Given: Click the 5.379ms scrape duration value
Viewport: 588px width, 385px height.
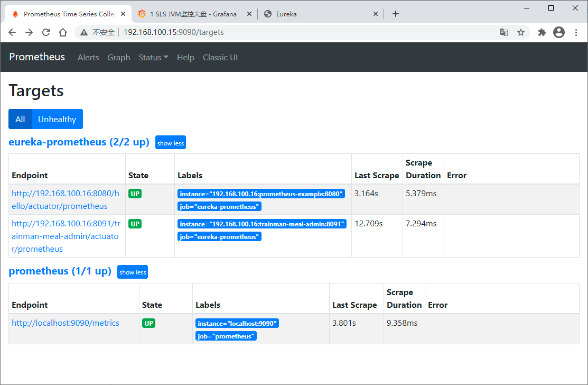Looking at the screenshot, I should [421, 194].
